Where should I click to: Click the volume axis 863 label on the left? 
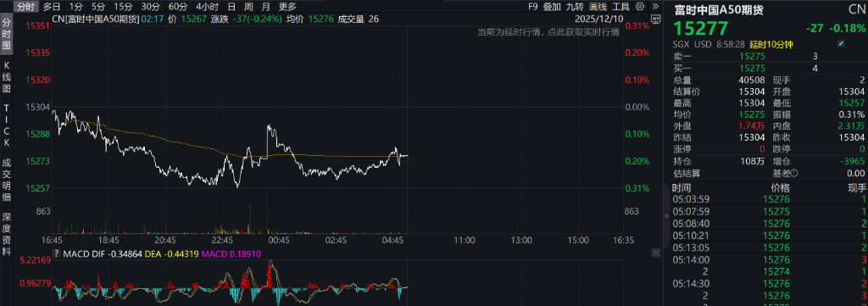point(42,211)
